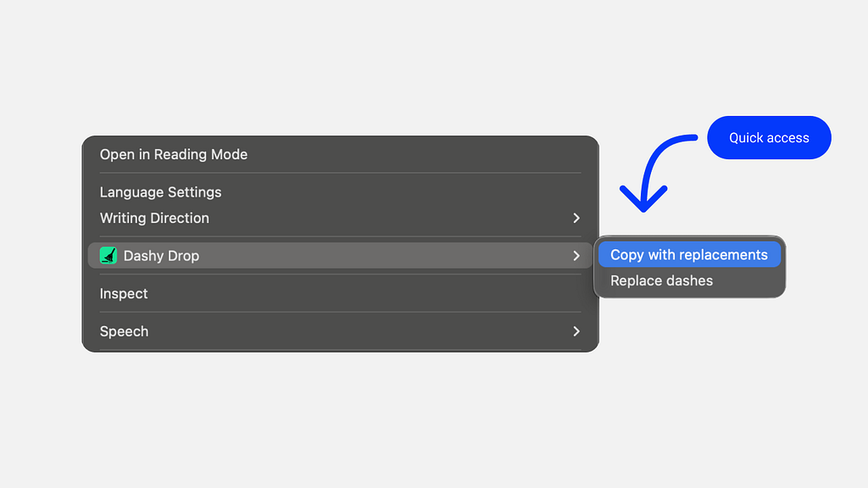
Task: Click the divider line above the Dashy Drop row
Action: pos(339,236)
